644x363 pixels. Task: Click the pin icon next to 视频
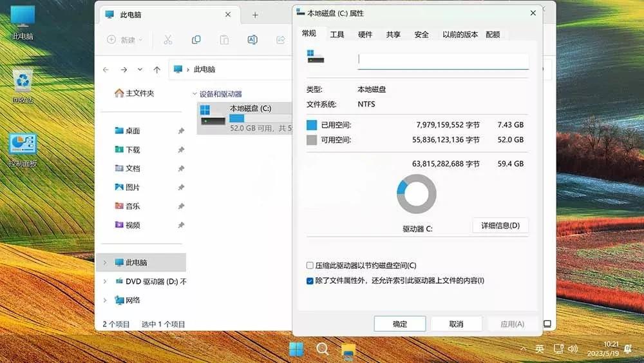pos(181,225)
